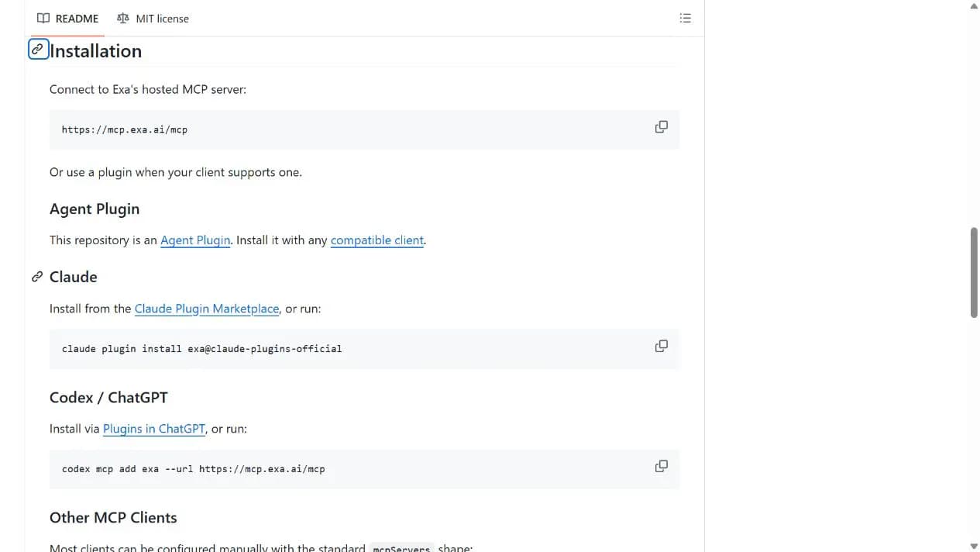This screenshot has width=980, height=552.
Task: Click the Claude heading anchor link icon
Action: click(36, 277)
